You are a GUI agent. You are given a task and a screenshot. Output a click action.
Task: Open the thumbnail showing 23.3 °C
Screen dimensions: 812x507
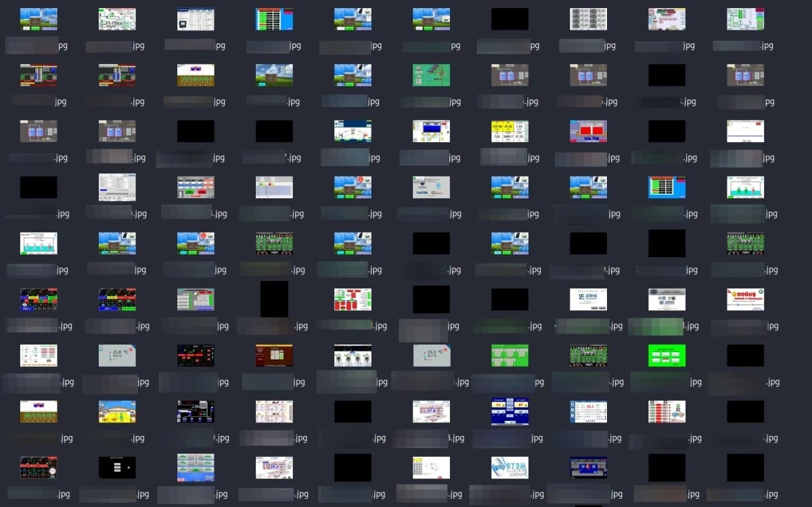(x=431, y=355)
